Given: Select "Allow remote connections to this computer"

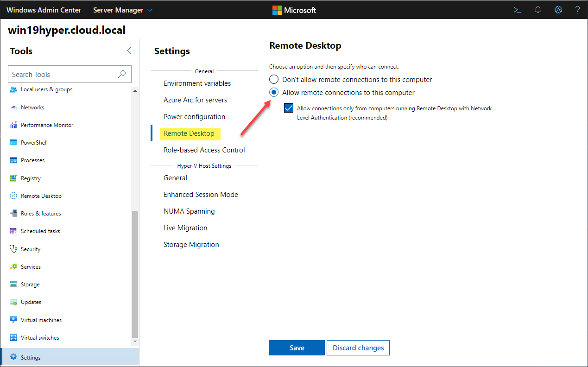Looking at the screenshot, I should (x=273, y=92).
